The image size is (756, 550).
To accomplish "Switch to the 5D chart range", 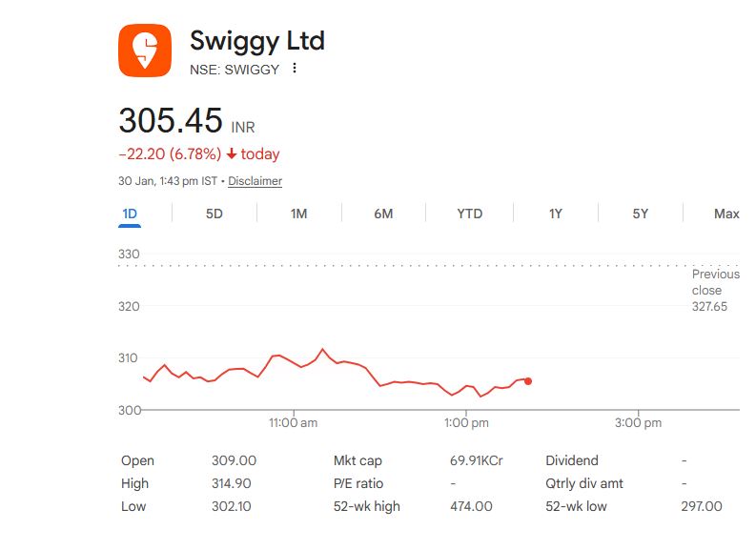I will 215,214.
